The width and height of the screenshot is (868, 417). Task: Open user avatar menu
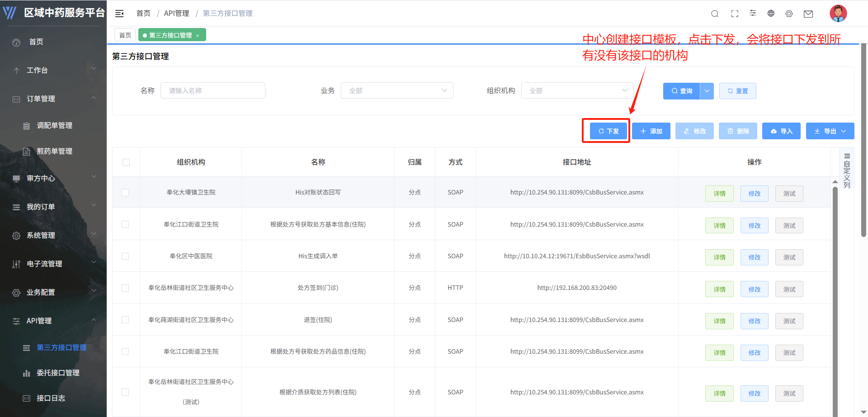[x=838, y=13]
